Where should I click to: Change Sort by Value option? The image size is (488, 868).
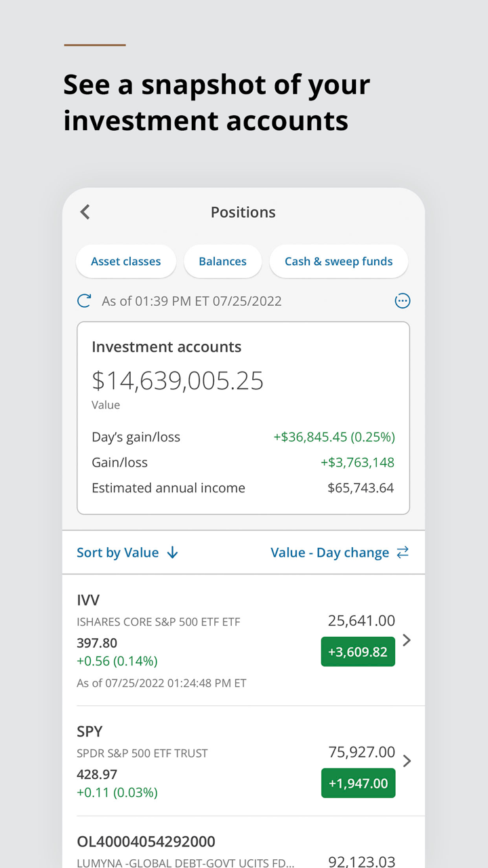118,553
